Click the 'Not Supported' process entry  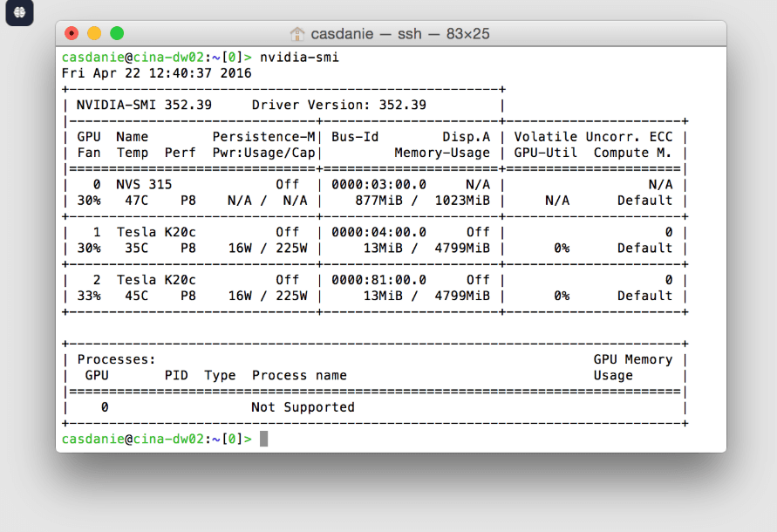303,407
